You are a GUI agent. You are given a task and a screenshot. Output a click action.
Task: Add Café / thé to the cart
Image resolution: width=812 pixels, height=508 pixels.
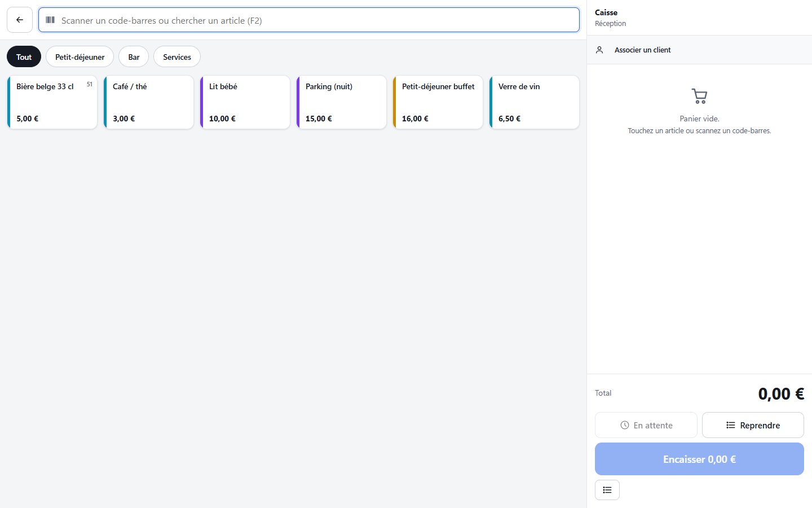click(149, 102)
